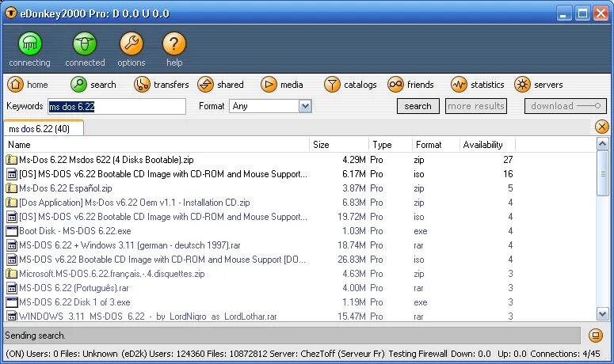This screenshot has width=614, height=364.
Task: Open the transfers section
Action: (162, 85)
